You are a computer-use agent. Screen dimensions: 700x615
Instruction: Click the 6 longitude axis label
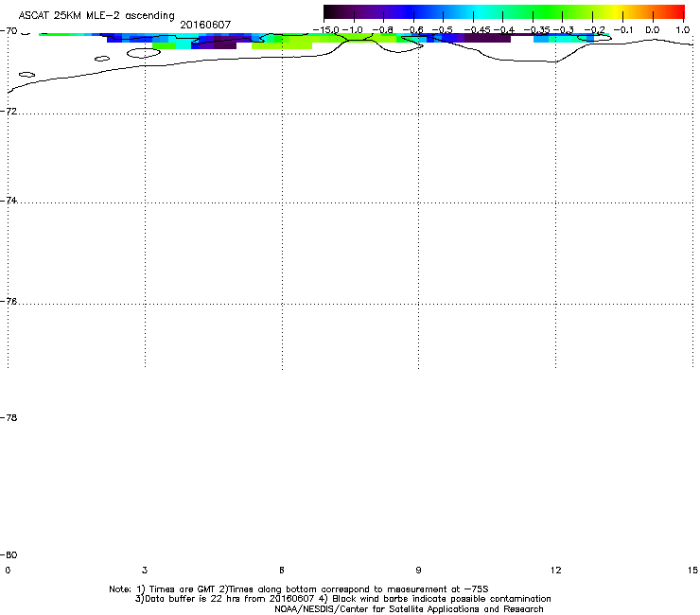coord(282,570)
